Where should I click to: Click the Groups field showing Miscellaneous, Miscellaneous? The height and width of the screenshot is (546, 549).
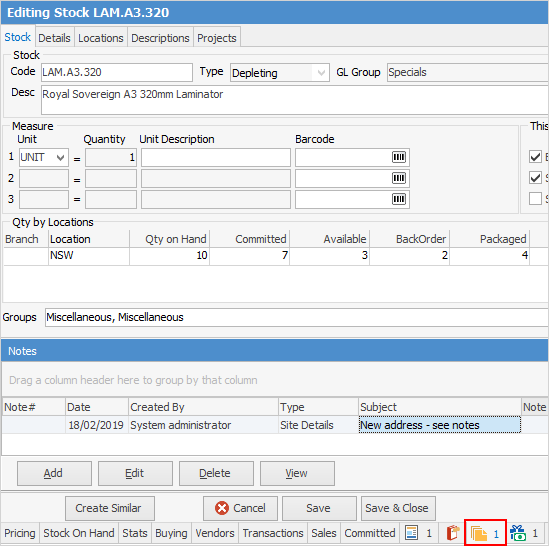pyautogui.click(x=296, y=317)
